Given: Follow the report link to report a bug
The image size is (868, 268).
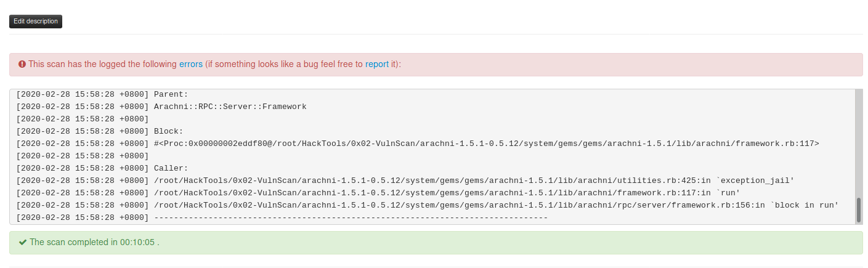Looking at the screenshot, I should [x=376, y=64].
